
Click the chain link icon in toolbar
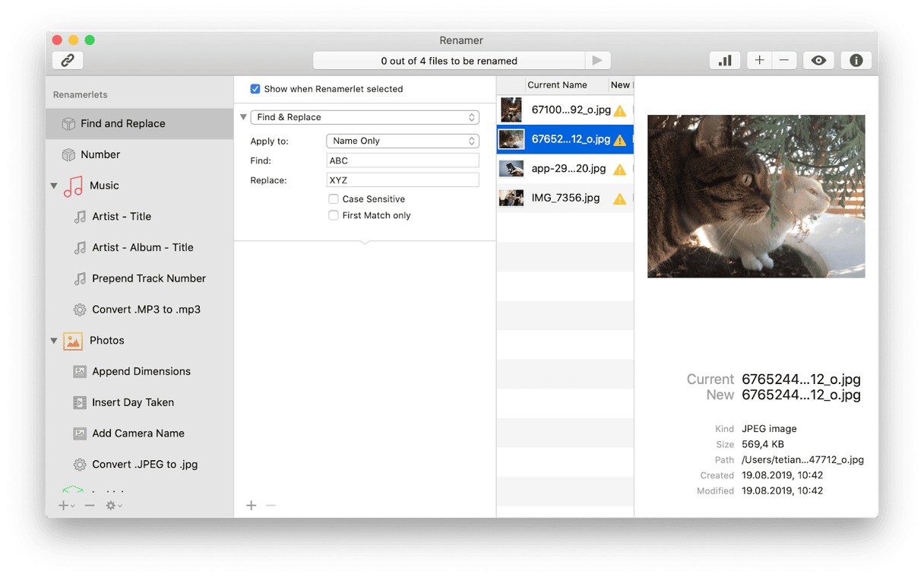point(68,61)
